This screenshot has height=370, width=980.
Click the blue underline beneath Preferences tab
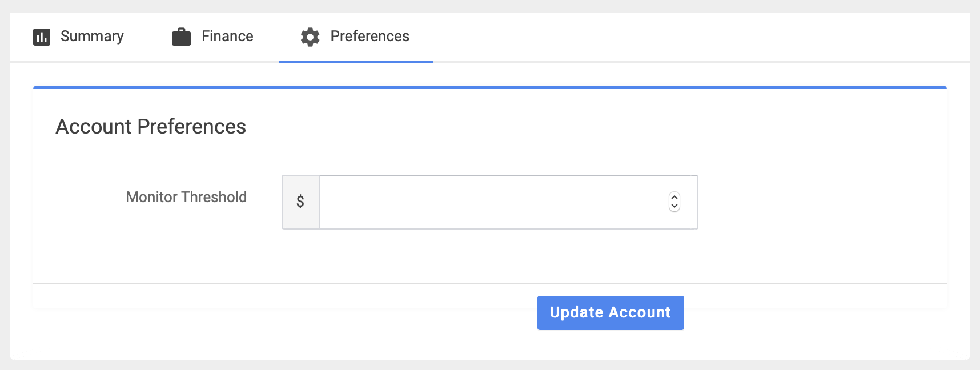pyautogui.click(x=355, y=61)
